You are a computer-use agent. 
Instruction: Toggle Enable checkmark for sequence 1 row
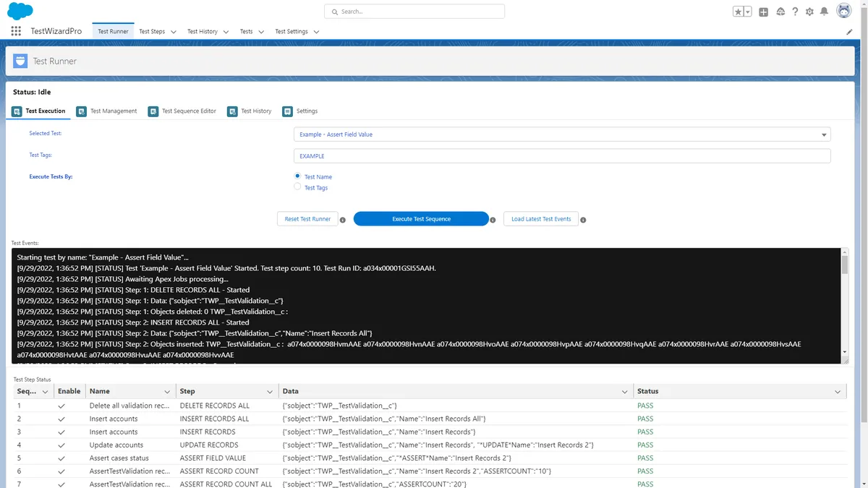tap(61, 406)
